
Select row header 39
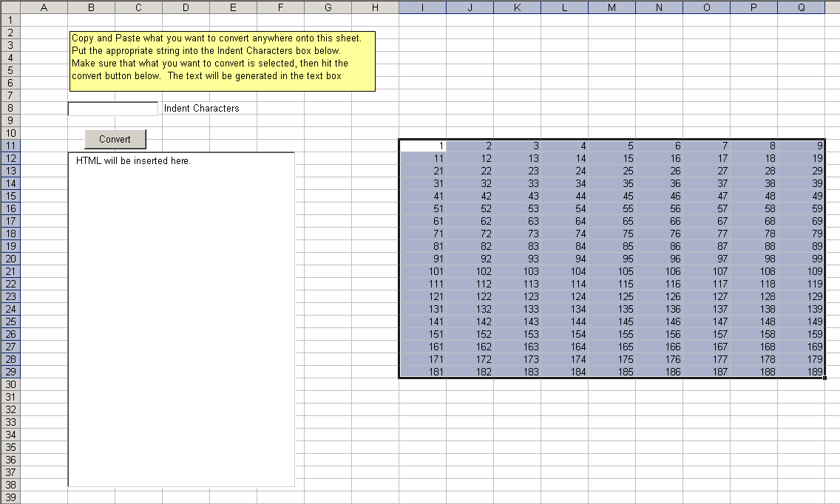click(x=10, y=497)
